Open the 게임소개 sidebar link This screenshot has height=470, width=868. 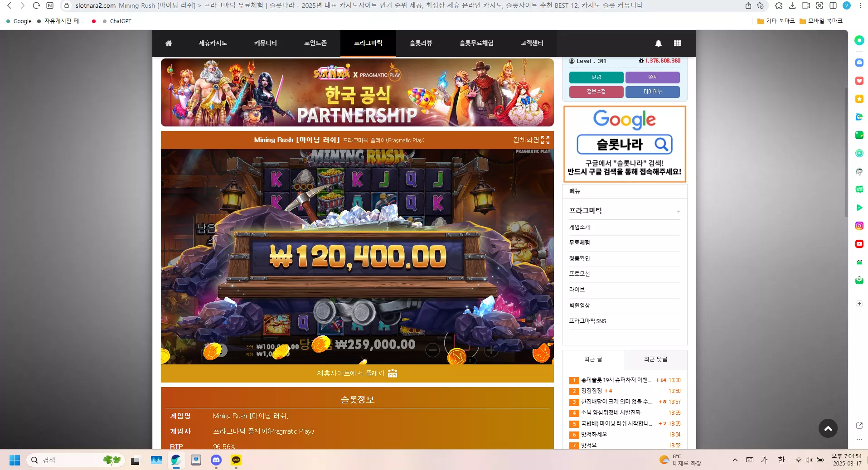point(580,227)
